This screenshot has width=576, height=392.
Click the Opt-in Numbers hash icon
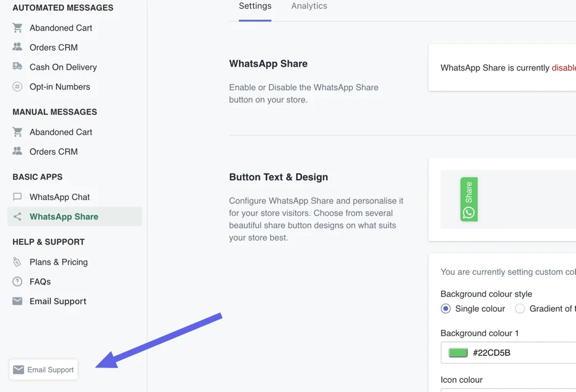point(17,86)
